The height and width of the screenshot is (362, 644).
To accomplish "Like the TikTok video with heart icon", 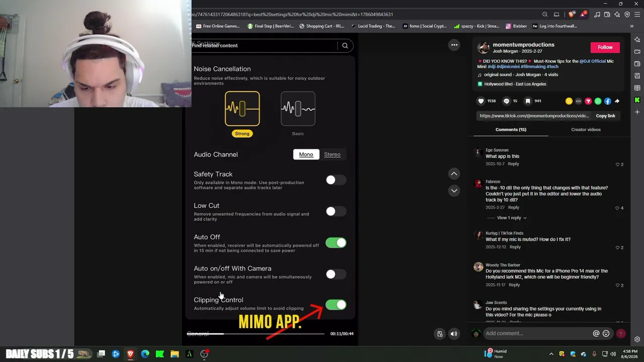I will point(480,101).
